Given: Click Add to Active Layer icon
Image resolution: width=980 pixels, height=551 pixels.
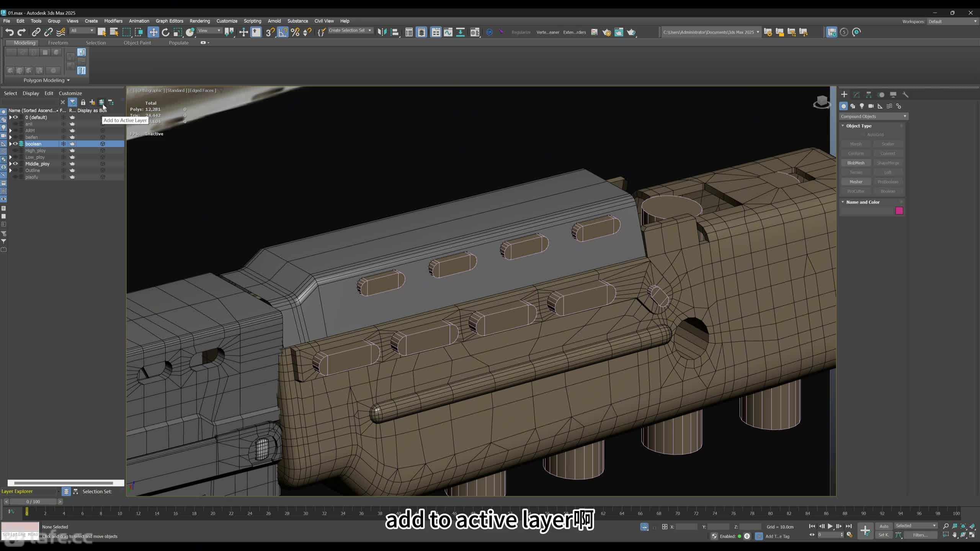Looking at the screenshot, I should (x=101, y=102).
